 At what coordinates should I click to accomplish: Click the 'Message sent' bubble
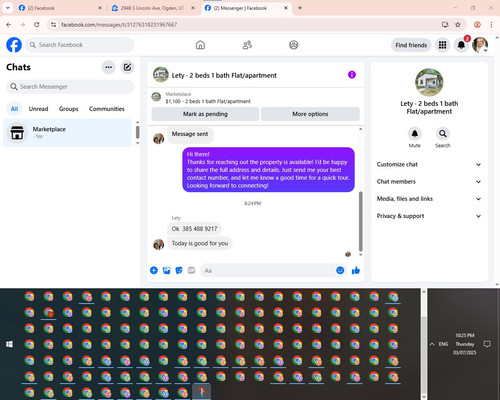click(190, 134)
